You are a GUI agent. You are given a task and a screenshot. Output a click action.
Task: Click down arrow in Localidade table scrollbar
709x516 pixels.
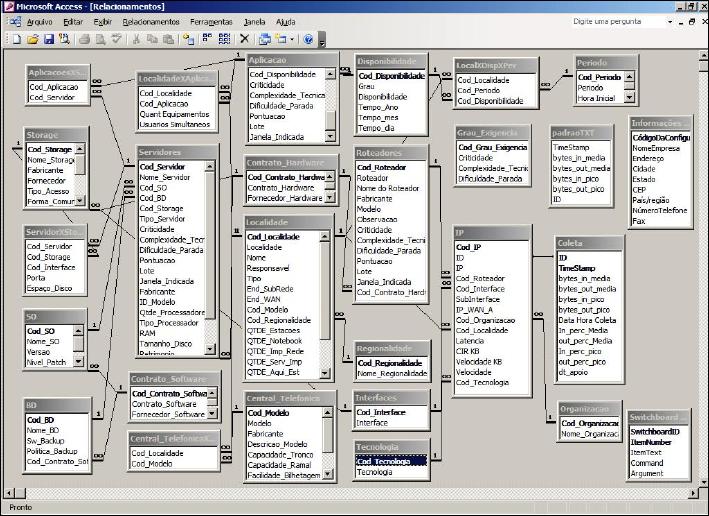tap(325, 373)
